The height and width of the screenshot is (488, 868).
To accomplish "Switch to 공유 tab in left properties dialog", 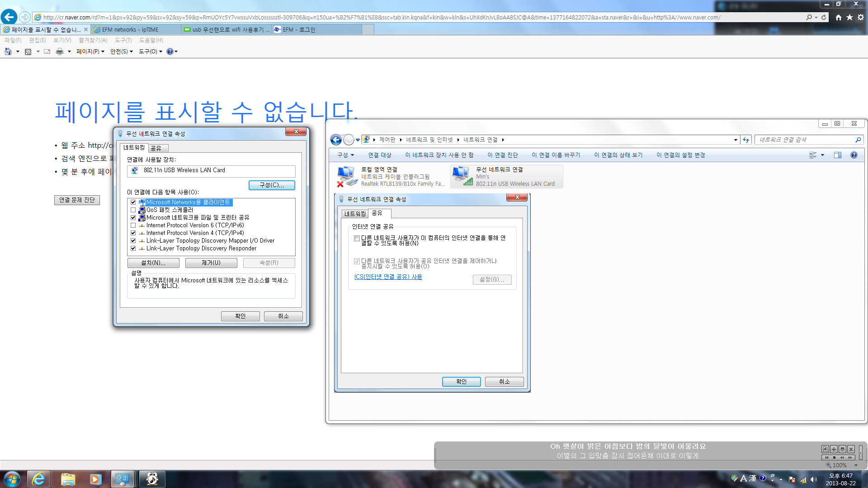I will click(x=156, y=148).
